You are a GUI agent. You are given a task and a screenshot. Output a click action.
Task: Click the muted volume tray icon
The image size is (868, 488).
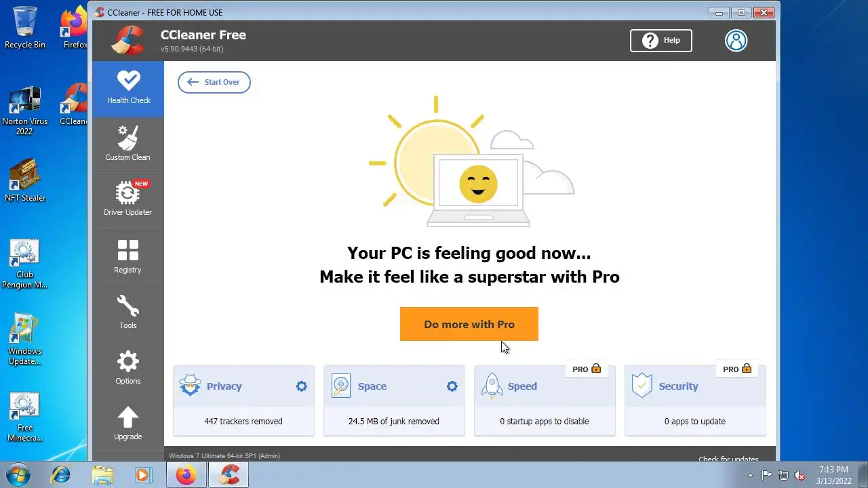[x=800, y=476]
